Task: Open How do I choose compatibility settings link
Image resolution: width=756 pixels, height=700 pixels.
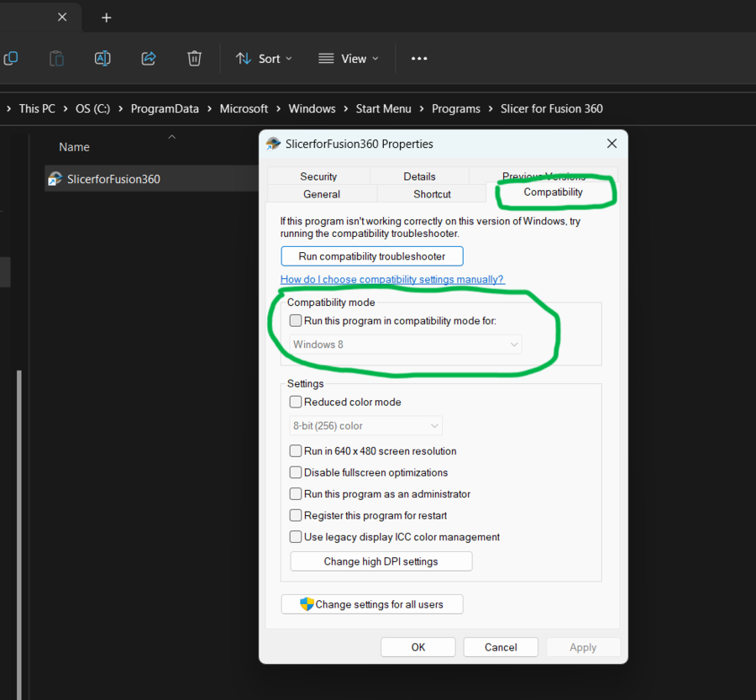Action: [x=392, y=279]
